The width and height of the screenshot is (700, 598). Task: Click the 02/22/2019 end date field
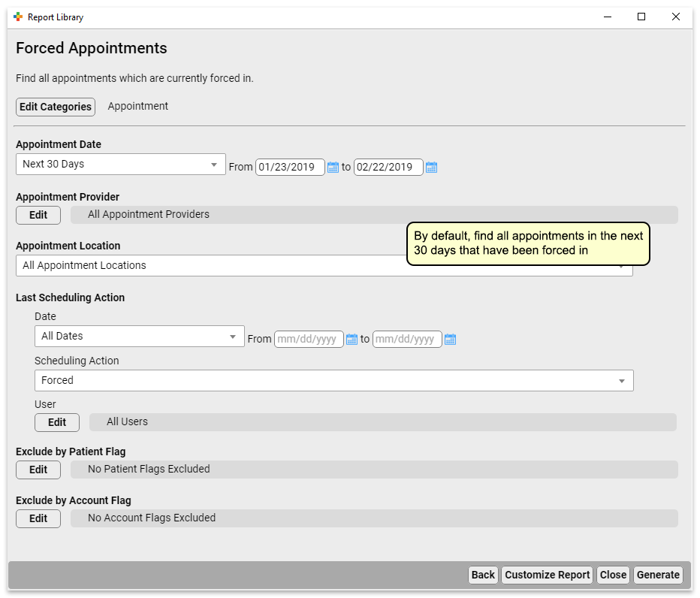(388, 167)
